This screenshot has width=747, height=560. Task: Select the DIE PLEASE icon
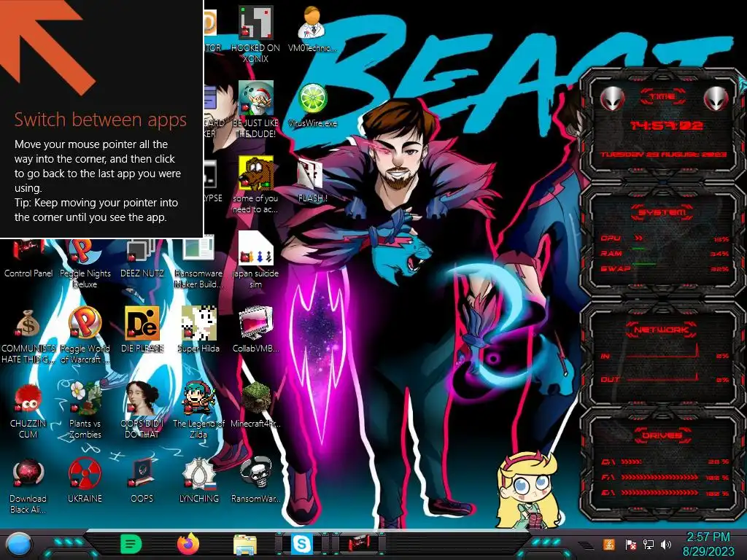click(142, 330)
